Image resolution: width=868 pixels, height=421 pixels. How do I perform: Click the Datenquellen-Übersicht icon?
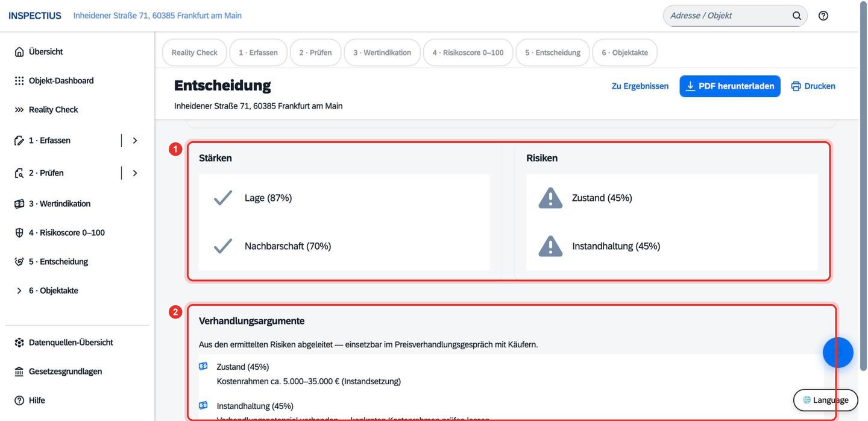tap(19, 343)
